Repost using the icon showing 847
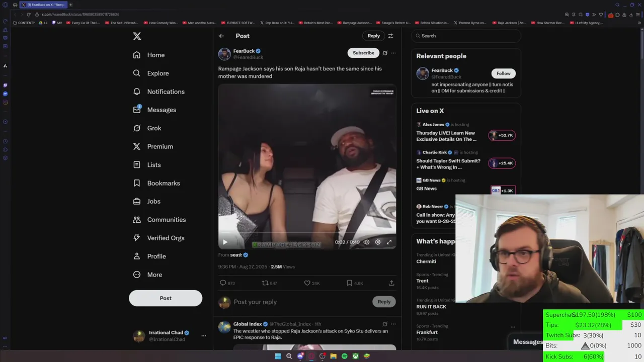 point(265,283)
